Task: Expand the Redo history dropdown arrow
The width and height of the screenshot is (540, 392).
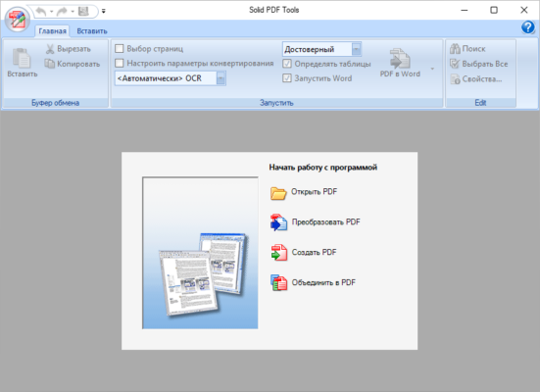Action: click(x=73, y=12)
